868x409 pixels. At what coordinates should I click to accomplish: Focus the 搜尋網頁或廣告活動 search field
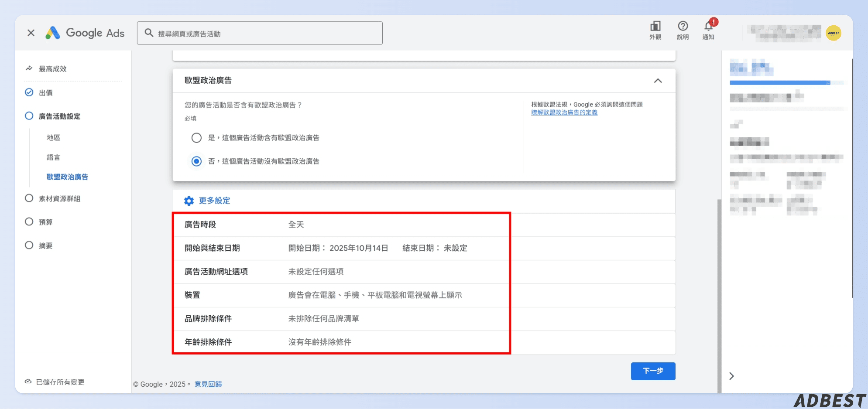[x=260, y=33]
